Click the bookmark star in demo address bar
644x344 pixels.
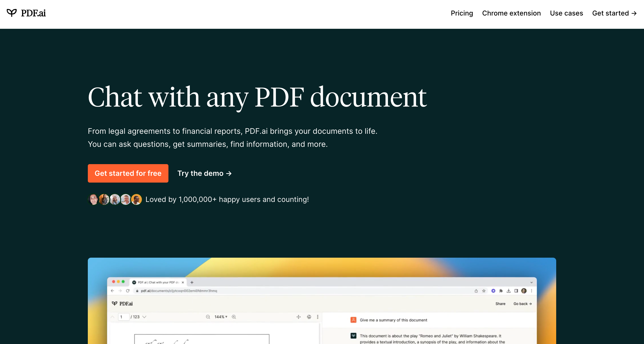tap(484, 291)
